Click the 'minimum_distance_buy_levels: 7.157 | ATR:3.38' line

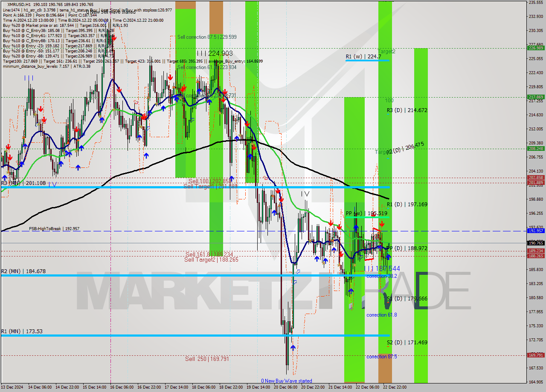(x=46, y=66)
